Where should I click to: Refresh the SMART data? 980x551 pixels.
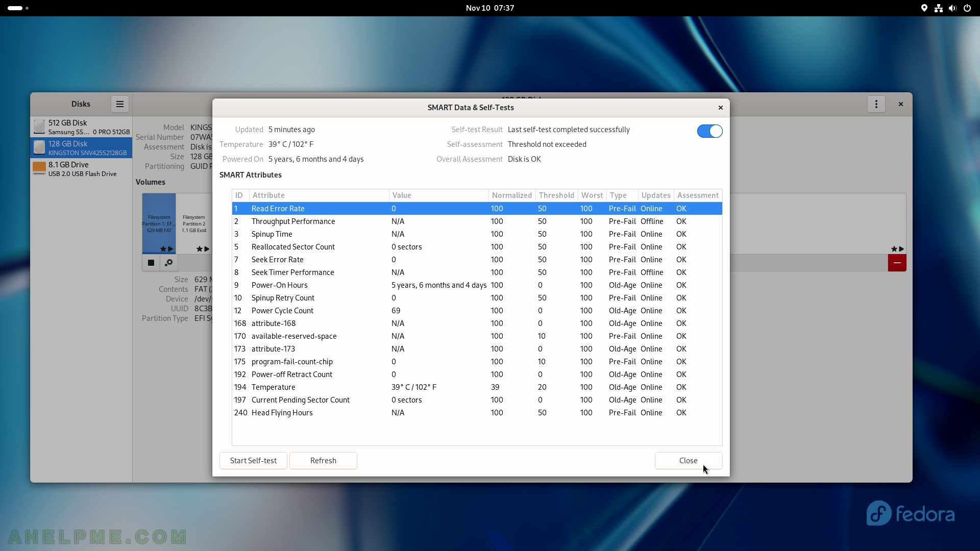323,461
